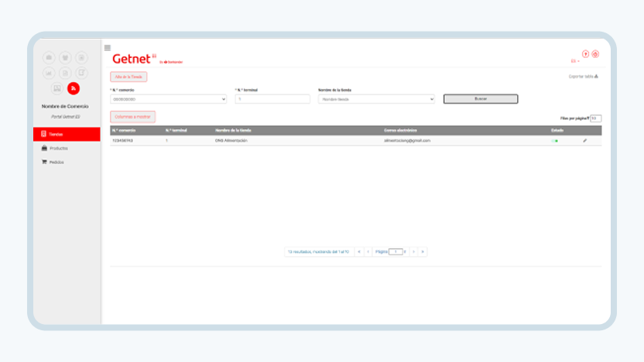The image size is (644, 362).
Task: Open the hamburger menu icon
Action: (x=107, y=48)
